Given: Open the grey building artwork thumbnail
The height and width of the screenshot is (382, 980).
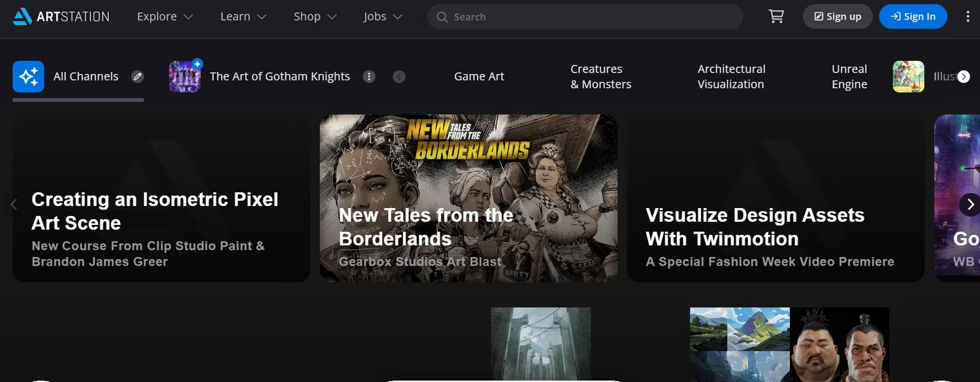Looking at the screenshot, I should pyautogui.click(x=541, y=345).
